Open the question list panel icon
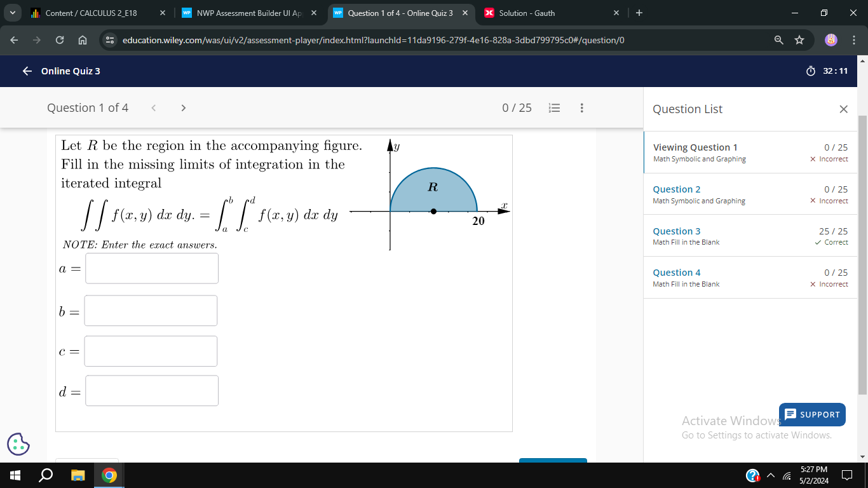Viewport: 868px width, 488px height. point(554,107)
